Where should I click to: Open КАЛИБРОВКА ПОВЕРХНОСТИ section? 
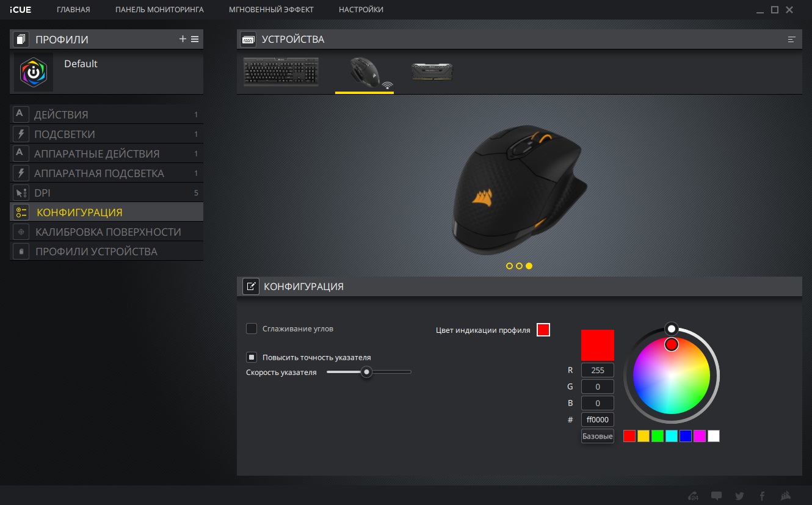coord(107,232)
